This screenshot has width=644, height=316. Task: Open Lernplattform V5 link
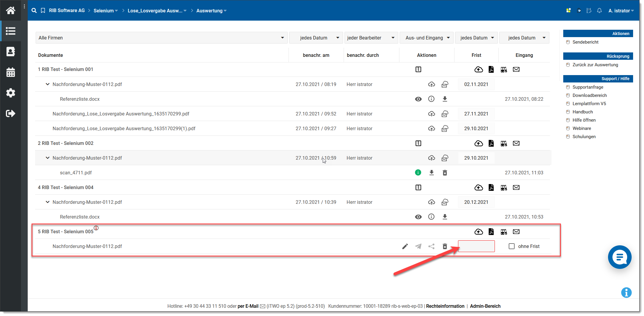589,104
